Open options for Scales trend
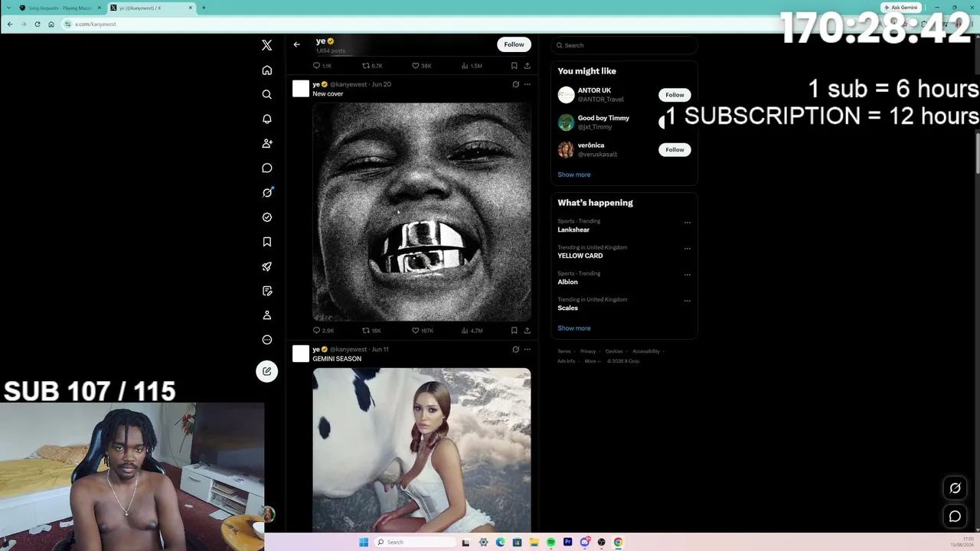980x551 pixels. (x=687, y=301)
